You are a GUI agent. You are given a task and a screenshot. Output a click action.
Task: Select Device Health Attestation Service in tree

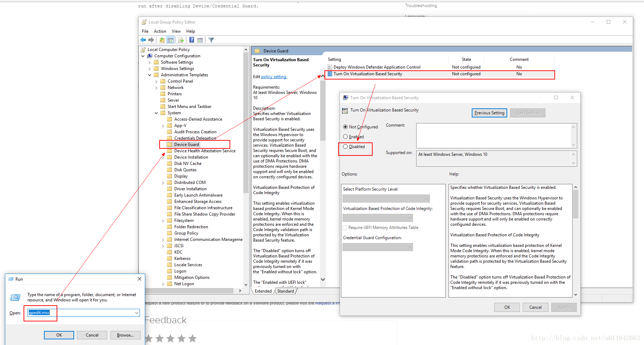205,151
